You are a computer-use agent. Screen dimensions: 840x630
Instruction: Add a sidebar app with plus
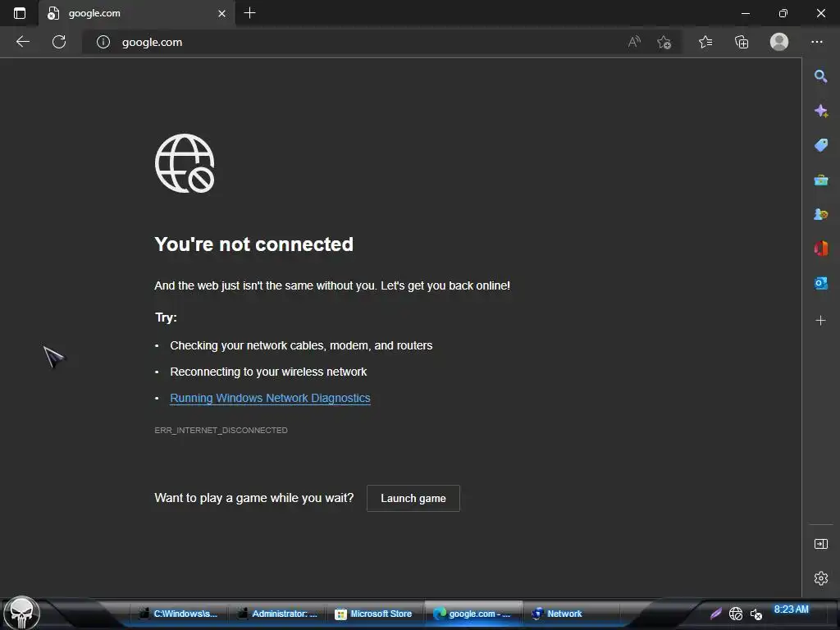[x=820, y=321]
